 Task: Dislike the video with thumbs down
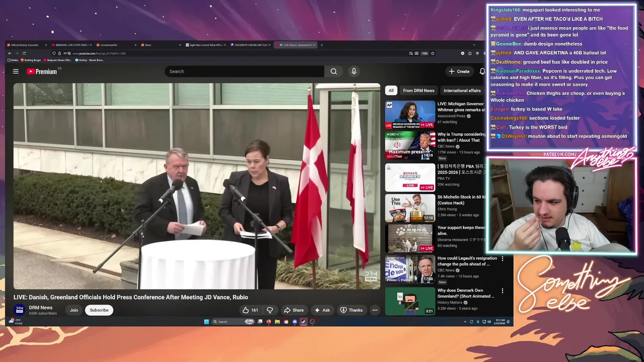click(270, 310)
